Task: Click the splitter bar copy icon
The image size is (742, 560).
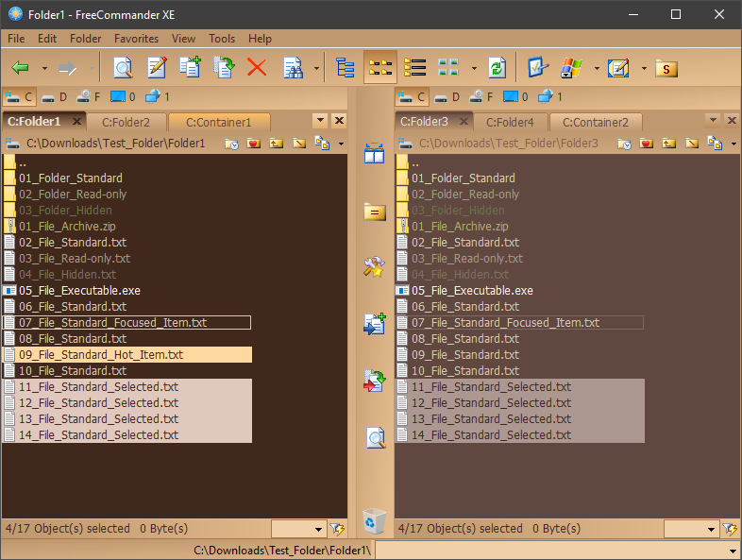Action: pos(375,323)
